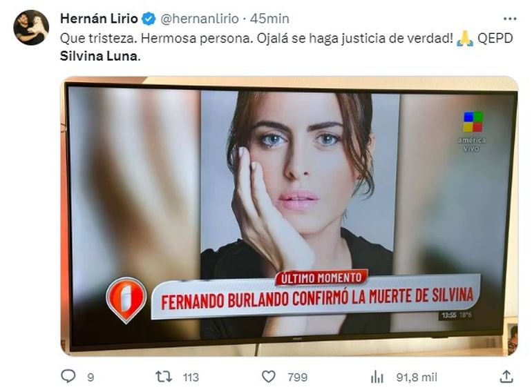Click the @hernanlirio handle
This screenshot has height=392, width=532.
coord(199,19)
